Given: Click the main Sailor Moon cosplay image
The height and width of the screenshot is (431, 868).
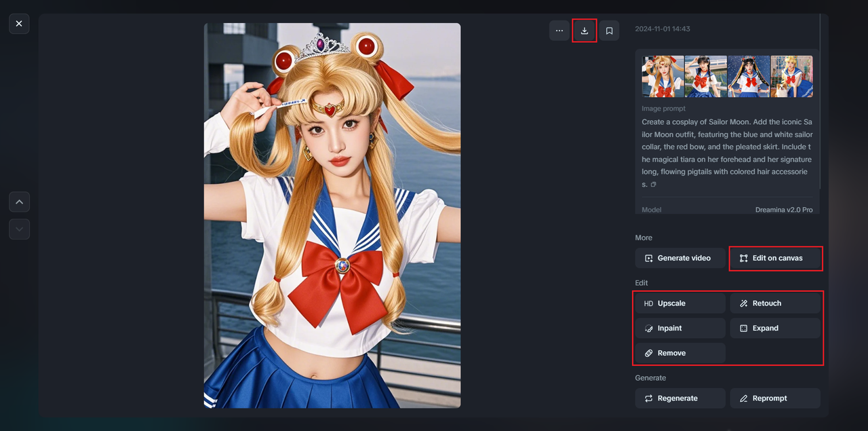Looking at the screenshot, I should [332, 215].
